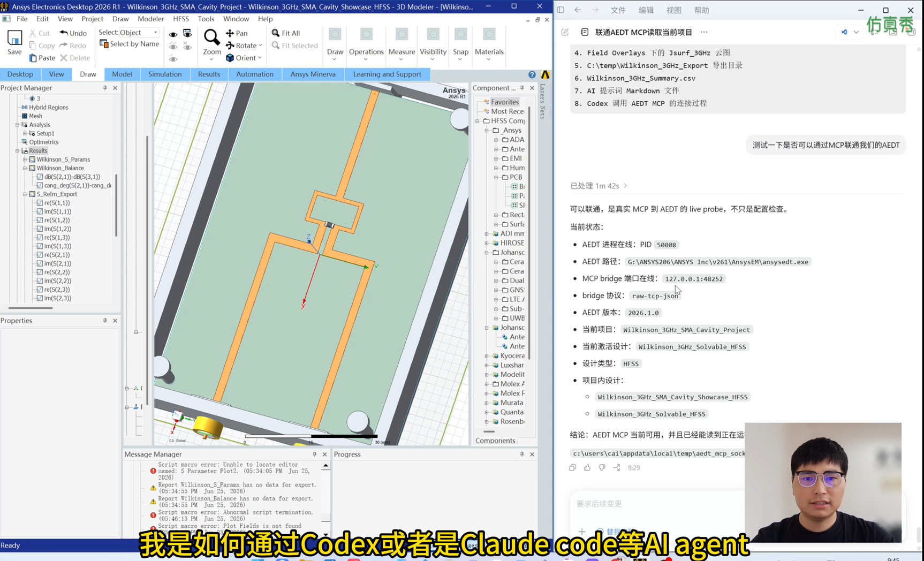Screen dimensions: 924x561
Task: Click the Fit Selected icon
Action: (x=276, y=46)
